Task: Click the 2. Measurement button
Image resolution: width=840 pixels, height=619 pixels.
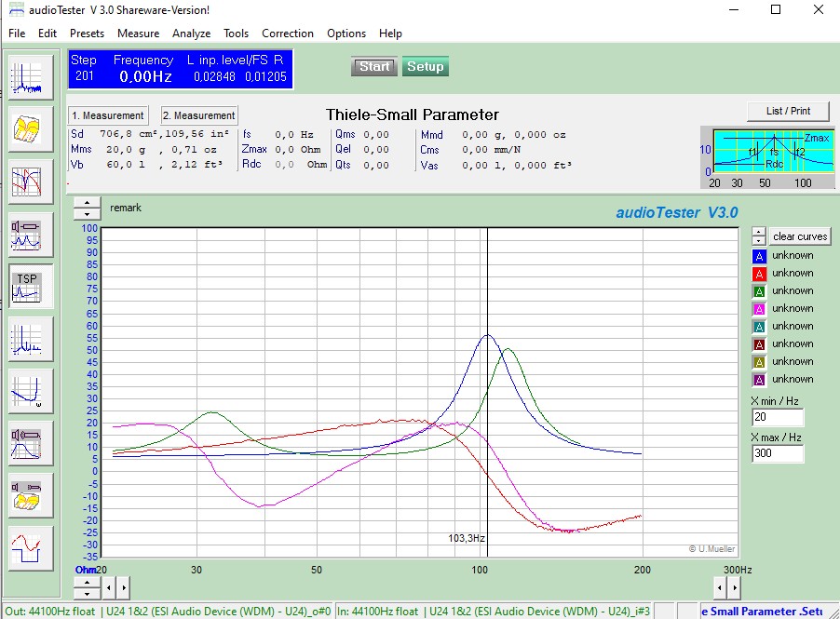Action: click(199, 115)
